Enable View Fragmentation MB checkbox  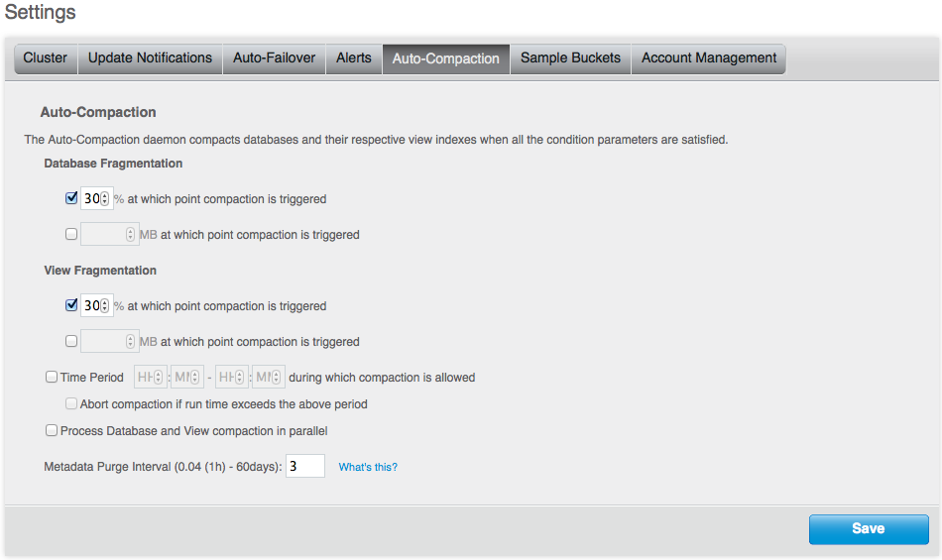pos(71,342)
